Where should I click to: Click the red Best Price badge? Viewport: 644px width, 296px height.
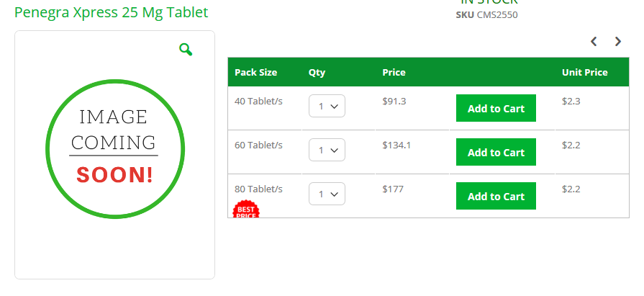pyautogui.click(x=246, y=209)
